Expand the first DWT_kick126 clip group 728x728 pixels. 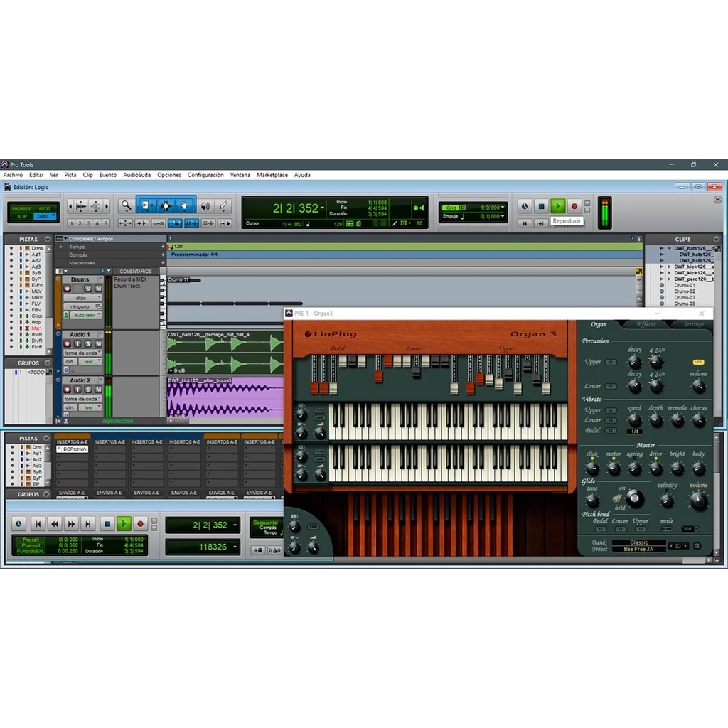[669, 267]
